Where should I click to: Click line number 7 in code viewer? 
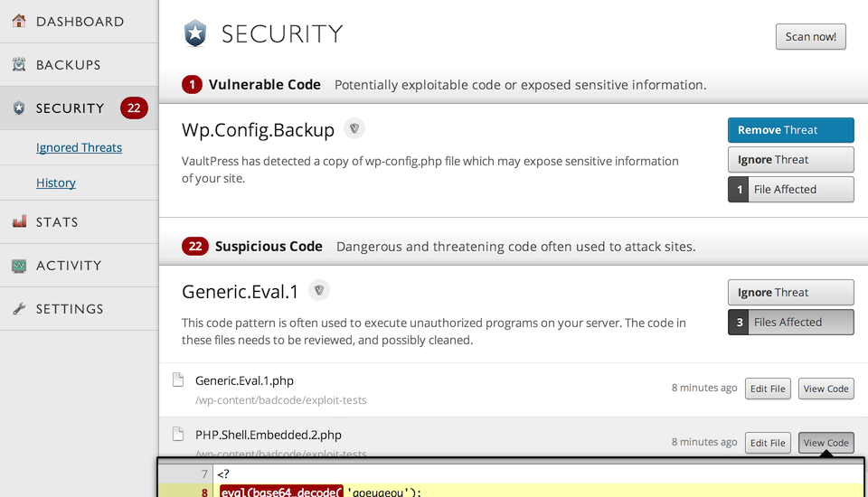(204, 474)
